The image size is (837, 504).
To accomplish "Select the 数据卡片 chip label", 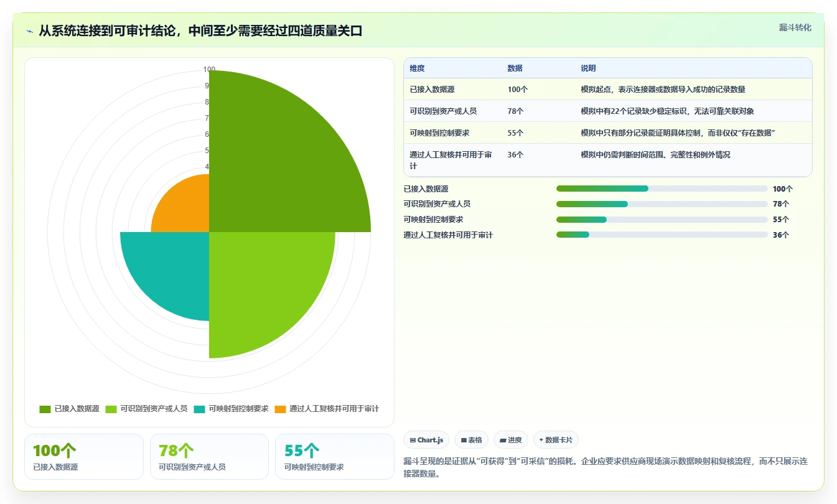I will pyautogui.click(x=558, y=440).
